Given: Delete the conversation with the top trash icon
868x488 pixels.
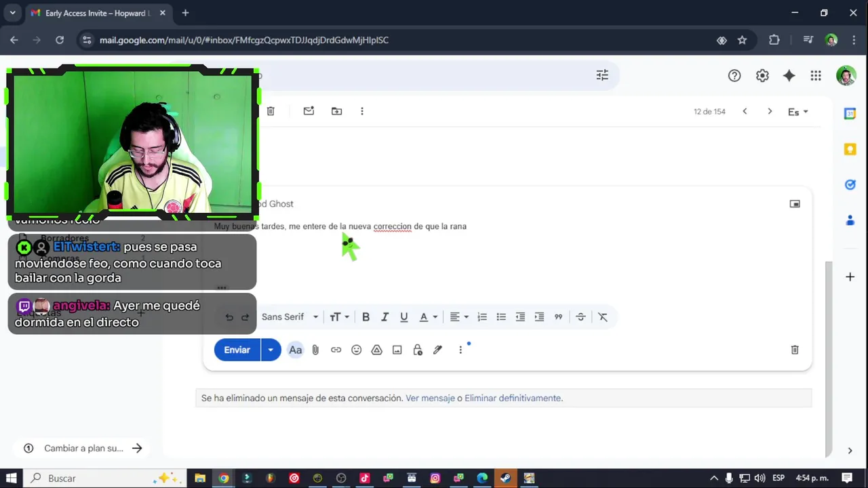Looking at the screenshot, I should (x=271, y=111).
